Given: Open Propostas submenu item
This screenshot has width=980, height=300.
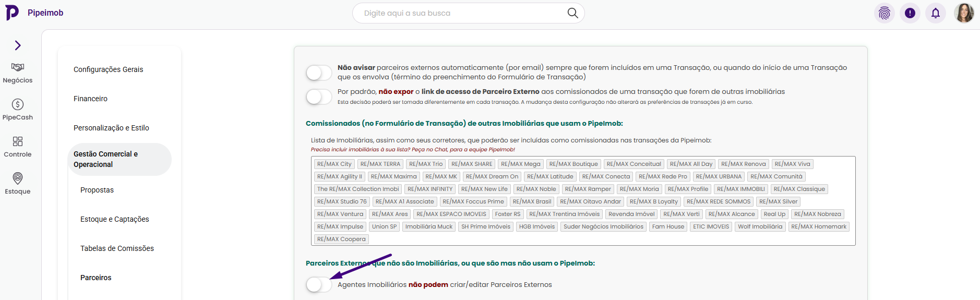Looking at the screenshot, I should tap(97, 190).
